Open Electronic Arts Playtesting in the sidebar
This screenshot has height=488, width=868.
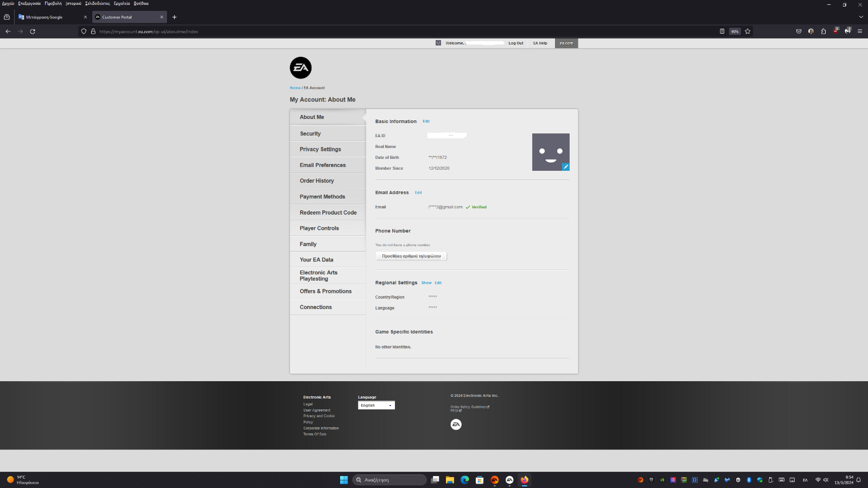point(328,275)
